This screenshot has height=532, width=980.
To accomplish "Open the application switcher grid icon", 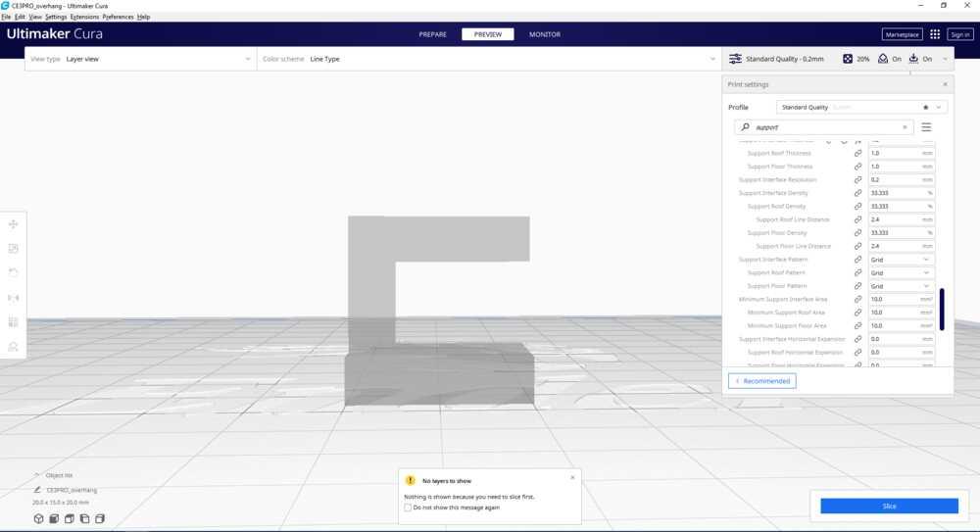I will 935,34.
